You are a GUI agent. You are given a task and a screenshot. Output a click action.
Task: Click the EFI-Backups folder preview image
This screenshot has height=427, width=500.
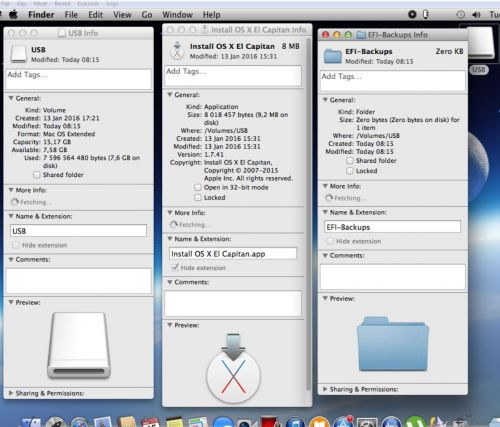(x=393, y=344)
